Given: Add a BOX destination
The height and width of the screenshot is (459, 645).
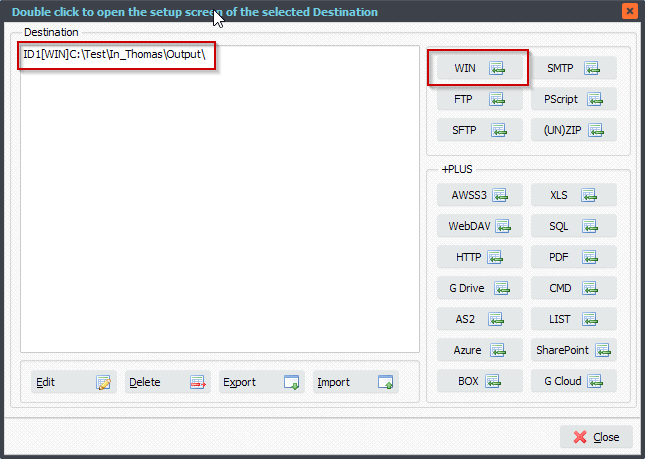Looking at the screenshot, I should [480, 381].
